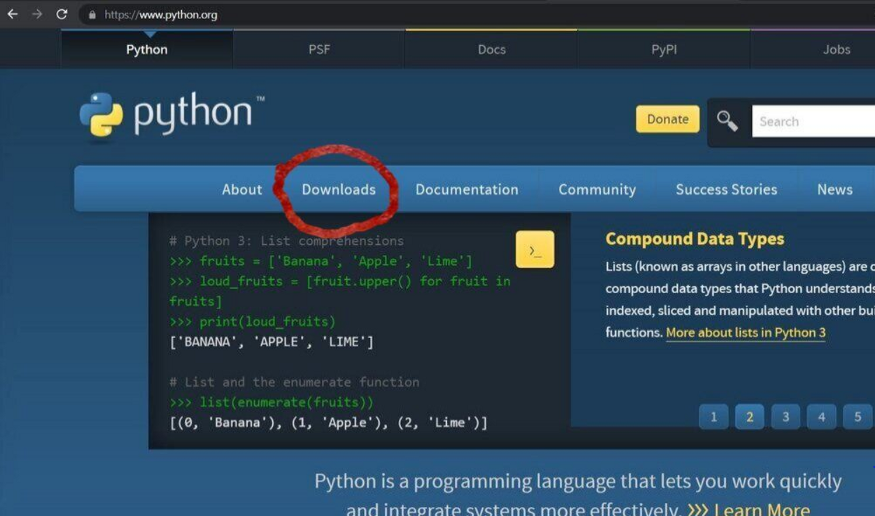Viewport: 875px width, 516px height.
Task: Go to the Jobs tab
Action: click(836, 49)
